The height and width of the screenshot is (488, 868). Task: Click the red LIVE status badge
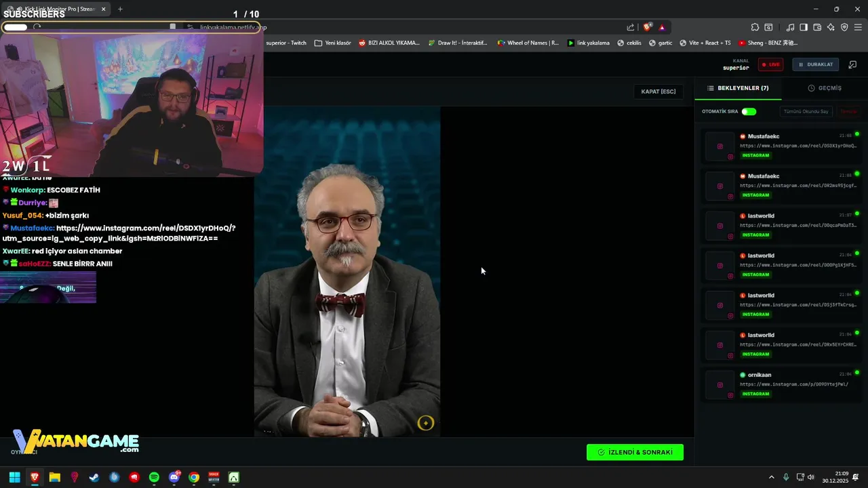point(770,64)
